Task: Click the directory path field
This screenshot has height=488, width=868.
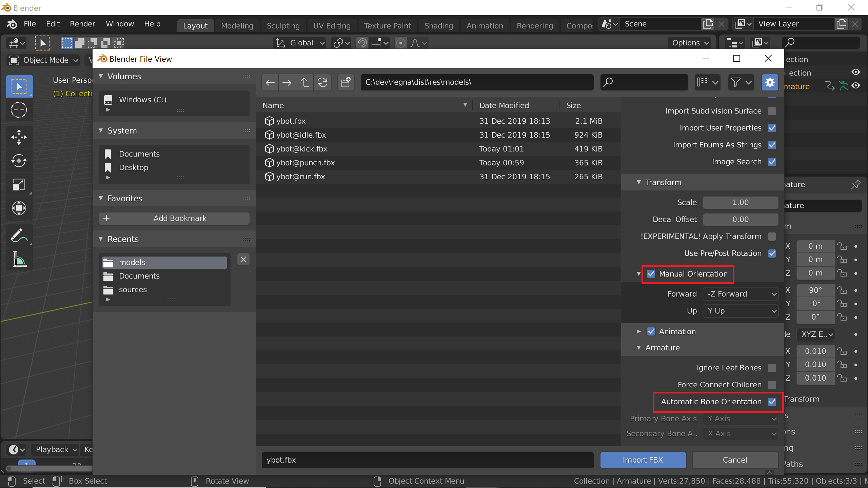Action: pos(477,82)
